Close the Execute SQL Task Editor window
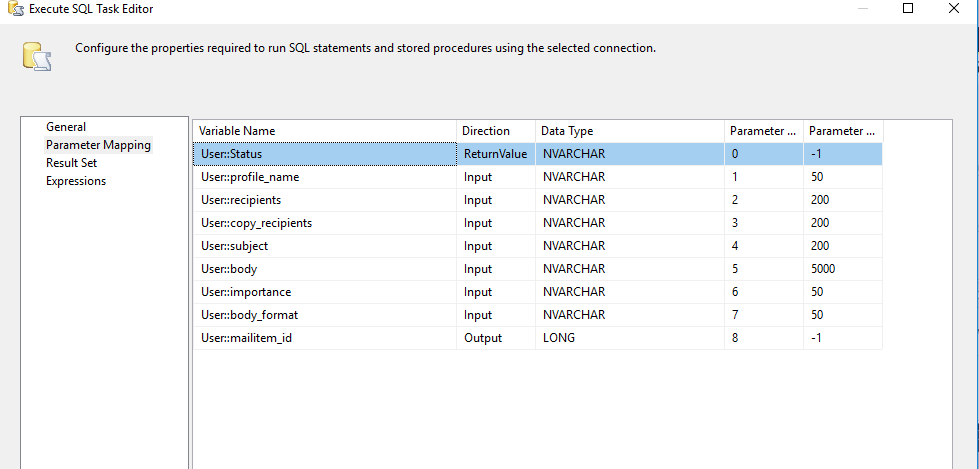Image resolution: width=979 pixels, height=469 pixels. point(954,9)
